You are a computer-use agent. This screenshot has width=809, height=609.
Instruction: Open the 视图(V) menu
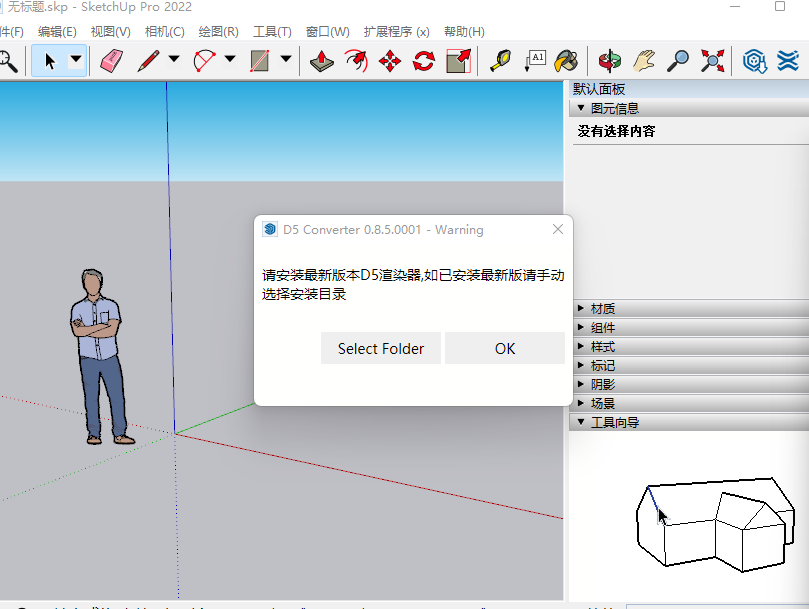point(110,32)
